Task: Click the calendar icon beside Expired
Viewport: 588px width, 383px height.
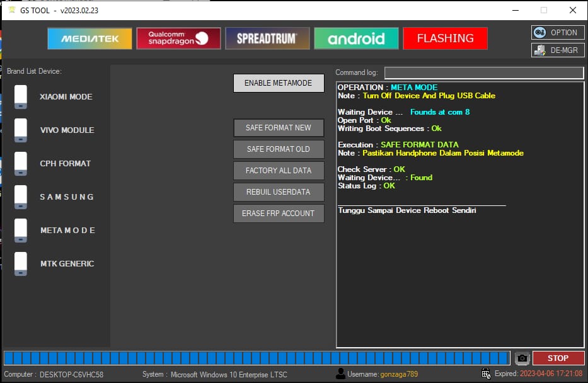Action: [x=486, y=374]
